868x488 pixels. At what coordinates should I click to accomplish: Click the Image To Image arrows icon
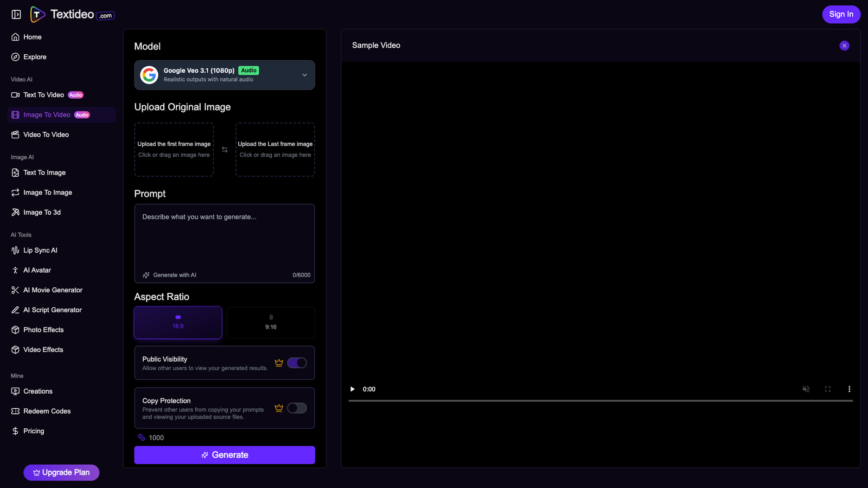coord(15,192)
